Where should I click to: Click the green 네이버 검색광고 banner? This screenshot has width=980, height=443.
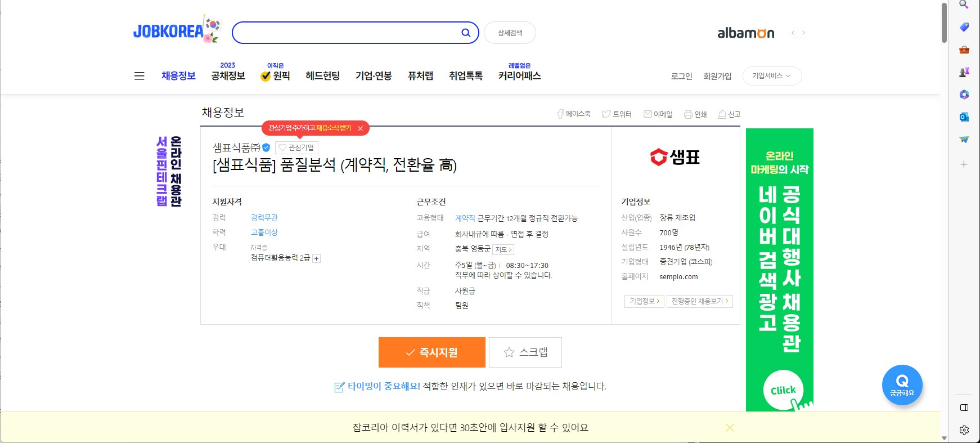(x=780, y=270)
